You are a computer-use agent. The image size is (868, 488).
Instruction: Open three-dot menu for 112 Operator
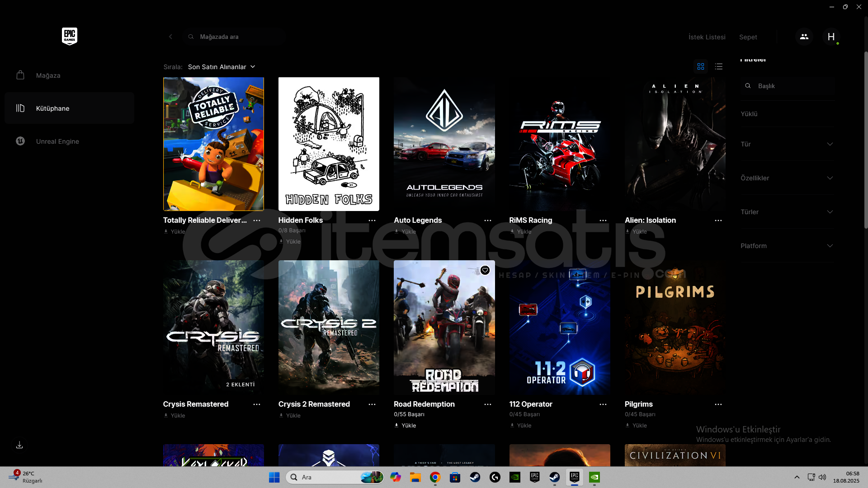[603, 404]
